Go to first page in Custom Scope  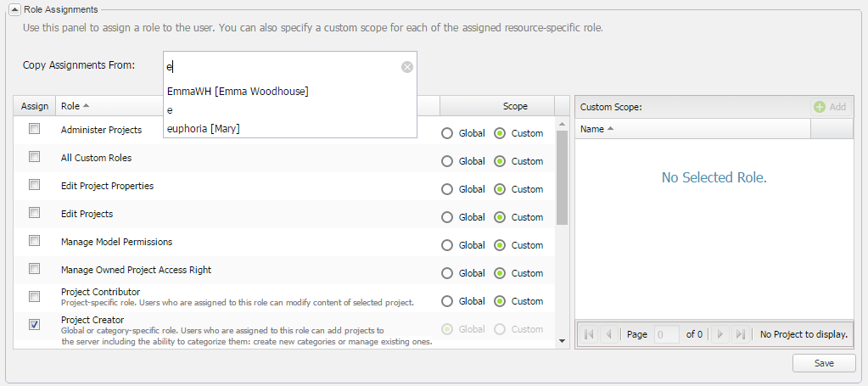(589, 334)
